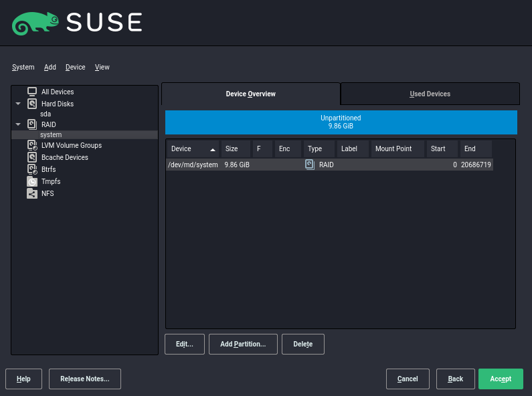Click the All Devices monitor icon
This screenshot has width=532, height=396.
[x=31, y=92]
